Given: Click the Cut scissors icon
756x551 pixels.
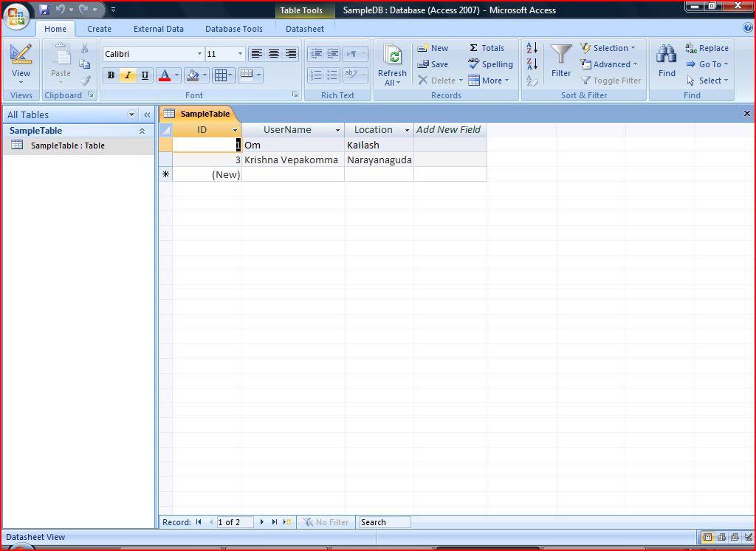Looking at the screenshot, I should [85, 48].
